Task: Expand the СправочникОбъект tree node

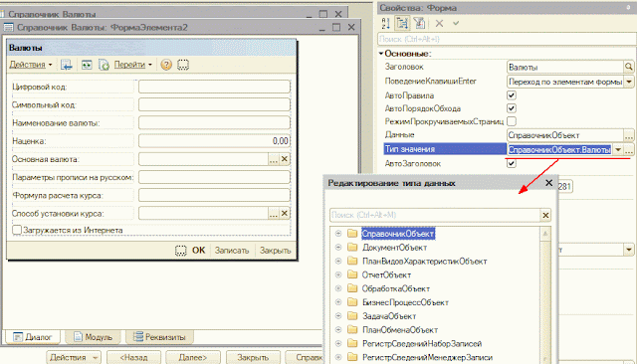Action: point(338,234)
